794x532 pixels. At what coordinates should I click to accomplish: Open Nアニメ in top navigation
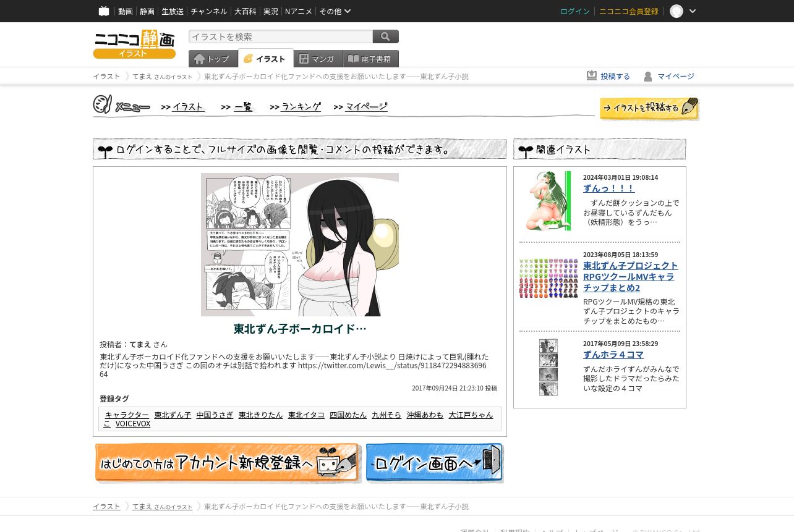[299, 11]
